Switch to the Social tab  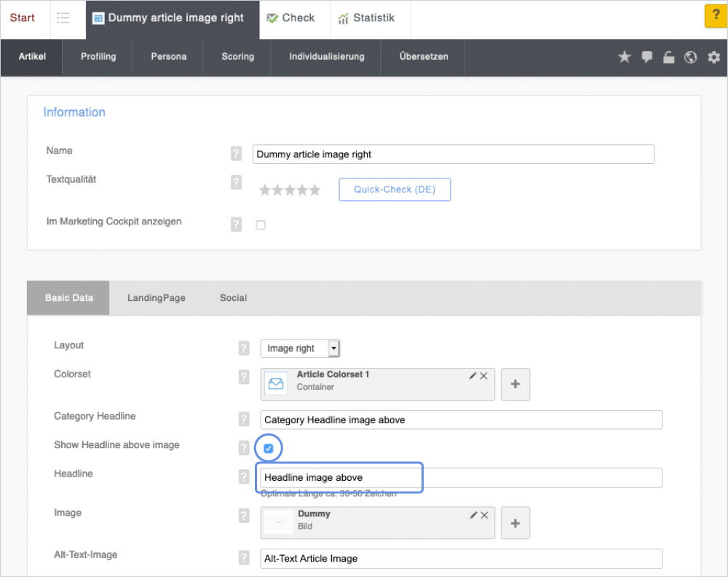click(x=234, y=298)
